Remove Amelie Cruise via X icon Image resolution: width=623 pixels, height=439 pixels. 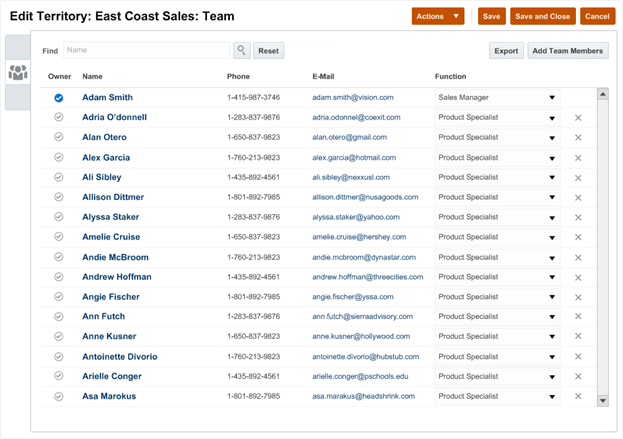[578, 237]
